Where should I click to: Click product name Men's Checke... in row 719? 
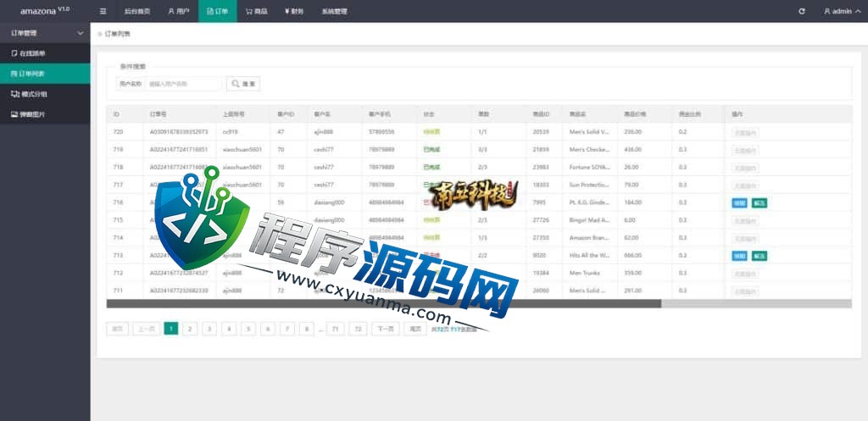590,149
